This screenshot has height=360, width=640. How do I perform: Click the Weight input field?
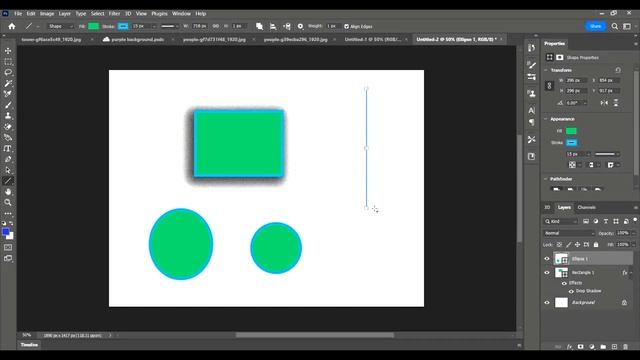pyautogui.click(x=332, y=26)
